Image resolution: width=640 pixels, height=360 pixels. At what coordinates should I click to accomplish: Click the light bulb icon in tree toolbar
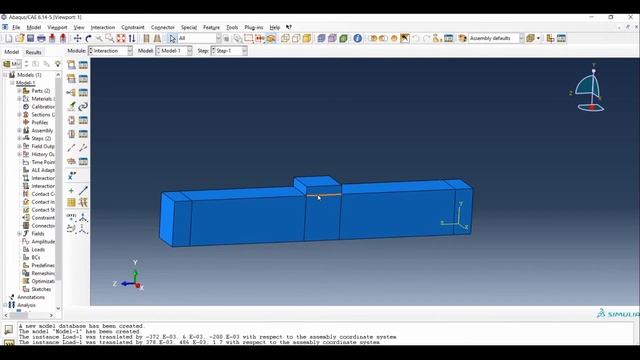58,64
